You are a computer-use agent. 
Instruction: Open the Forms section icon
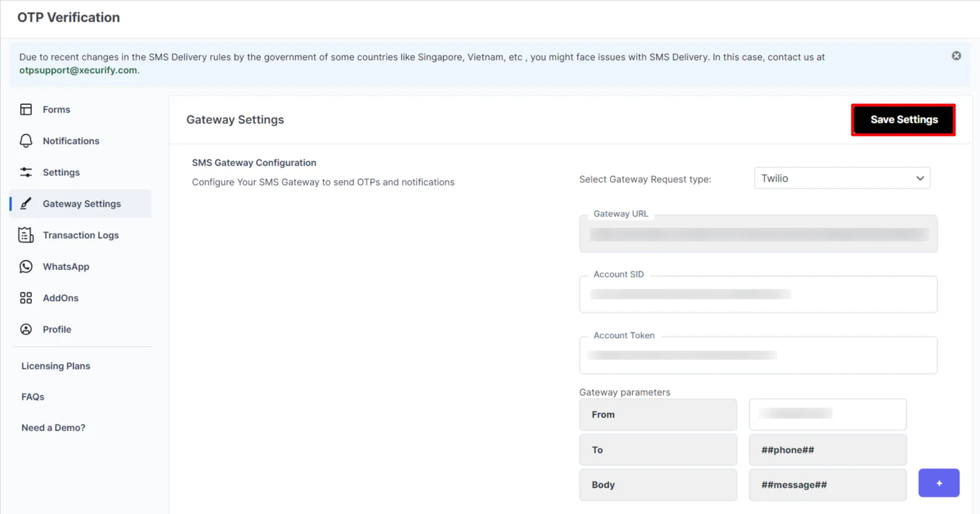26,109
